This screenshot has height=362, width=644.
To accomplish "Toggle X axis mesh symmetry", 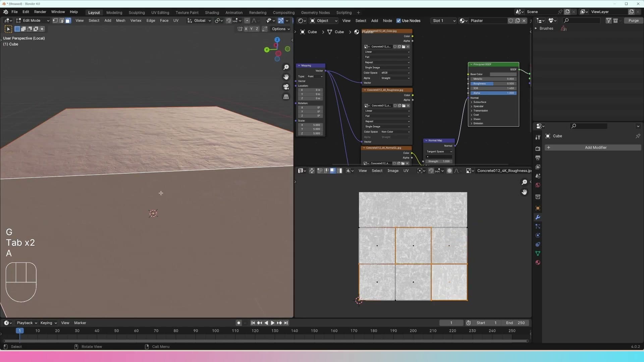I will pyautogui.click(x=246, y=29).
